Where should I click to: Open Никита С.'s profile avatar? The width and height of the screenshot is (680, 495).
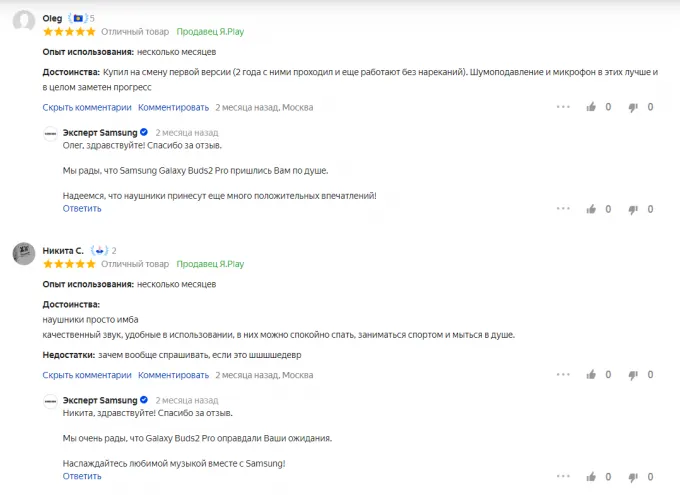click(x=24, y=254)
